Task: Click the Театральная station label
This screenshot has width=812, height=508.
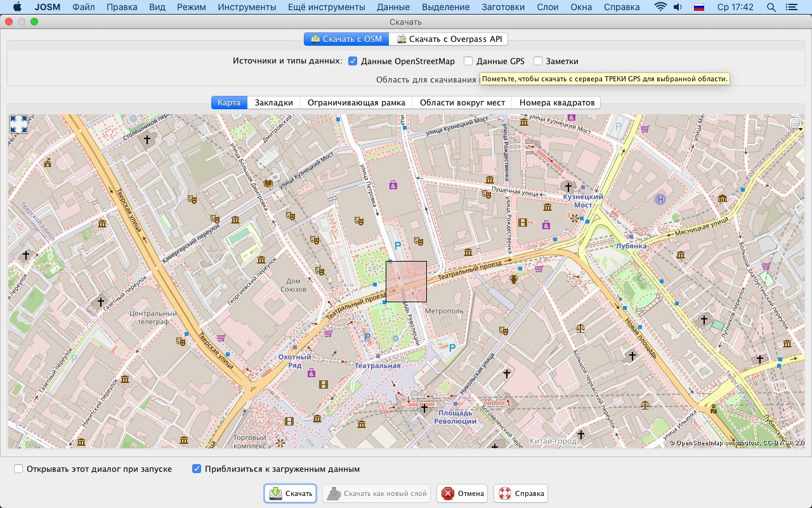Action: coord(377,366)
